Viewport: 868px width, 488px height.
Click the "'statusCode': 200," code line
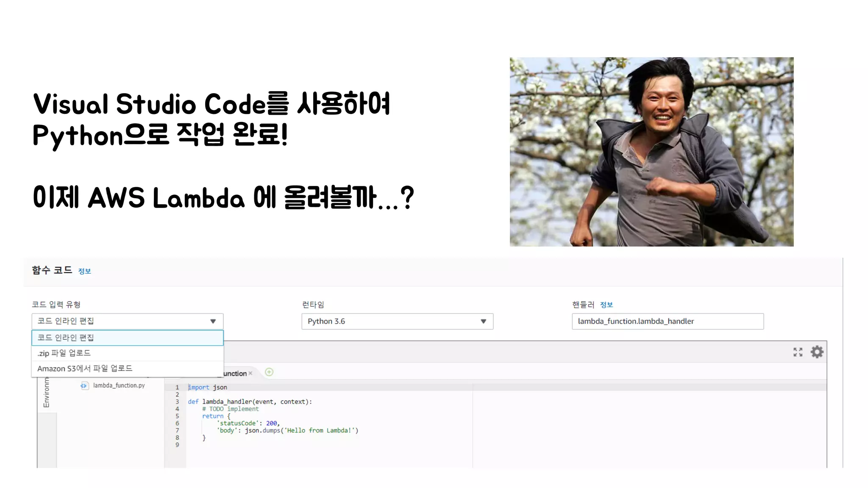pos(248,423)
